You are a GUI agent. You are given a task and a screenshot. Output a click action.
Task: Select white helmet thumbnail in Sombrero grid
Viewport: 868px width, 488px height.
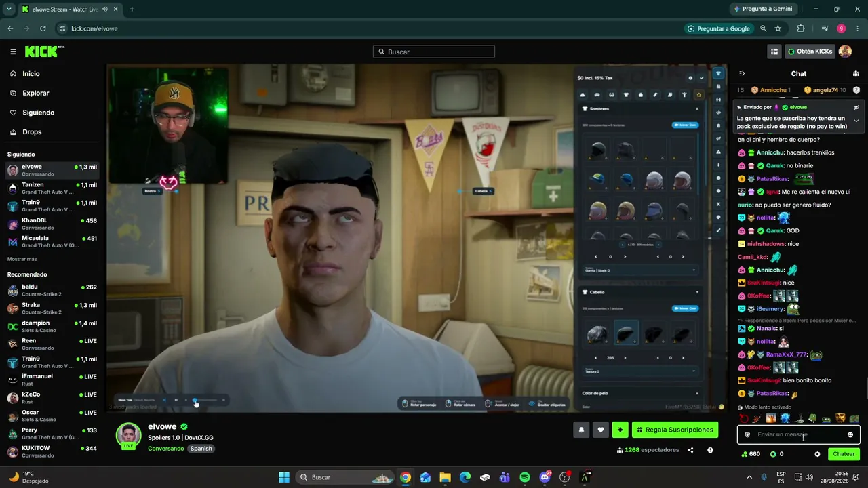pyautogui.click(x=654, y=181)
